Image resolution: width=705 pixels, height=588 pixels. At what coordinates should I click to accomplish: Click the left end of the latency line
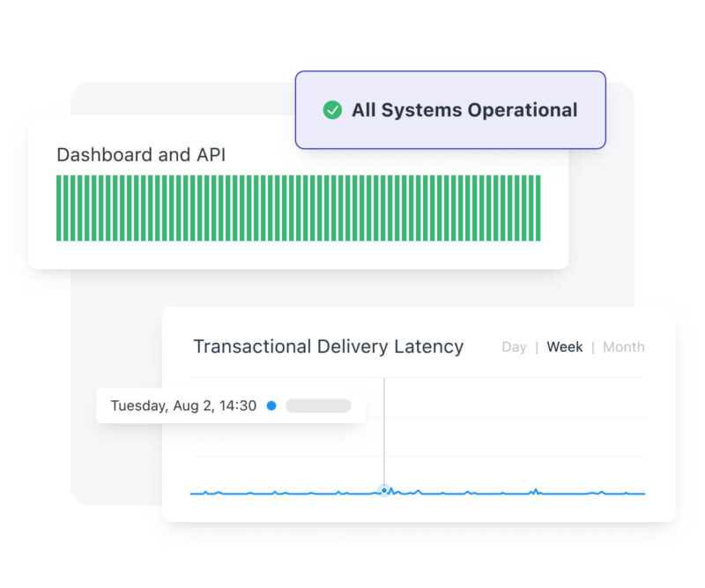[192, 494]
